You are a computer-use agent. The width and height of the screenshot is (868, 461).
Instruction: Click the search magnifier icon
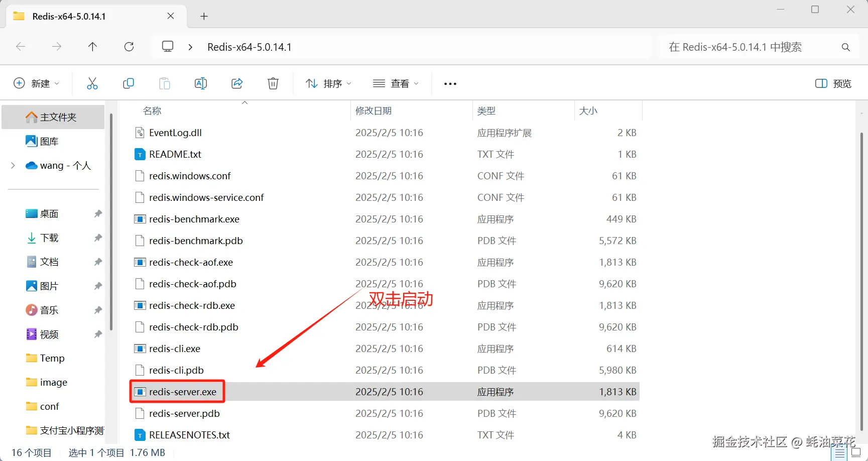[x=846, y=47]
